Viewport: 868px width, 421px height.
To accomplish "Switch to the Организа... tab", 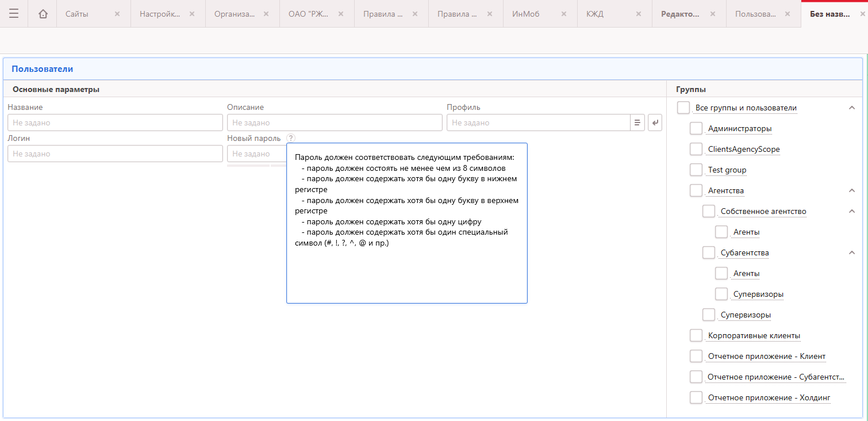I will (235, 14).
